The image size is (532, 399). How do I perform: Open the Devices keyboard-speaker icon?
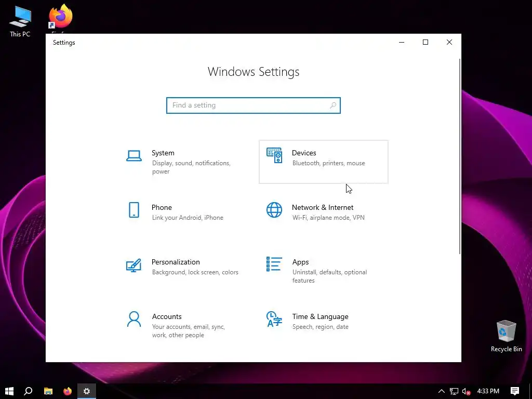pyautogui.click(x=274, y=155)
